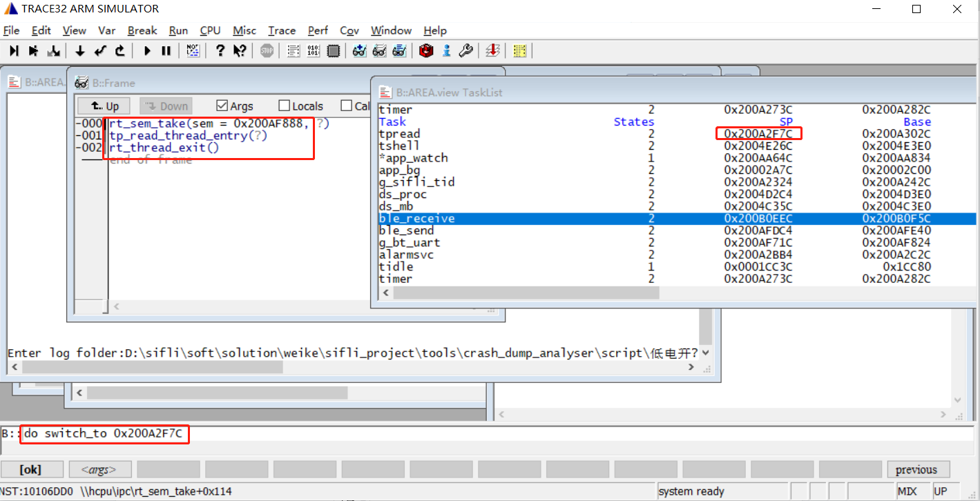Open the Misc menu
980x501 pixels.
244,30
